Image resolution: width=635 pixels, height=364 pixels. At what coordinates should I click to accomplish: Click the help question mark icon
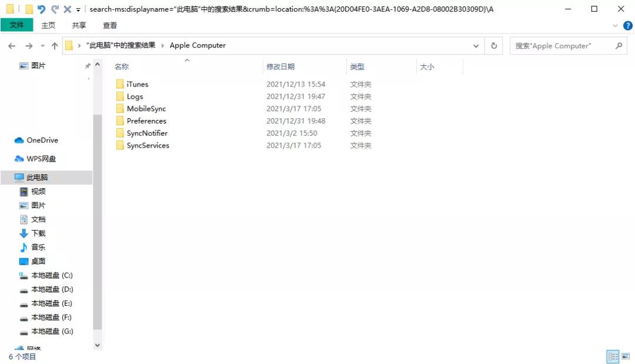click(x=627, y=25)
